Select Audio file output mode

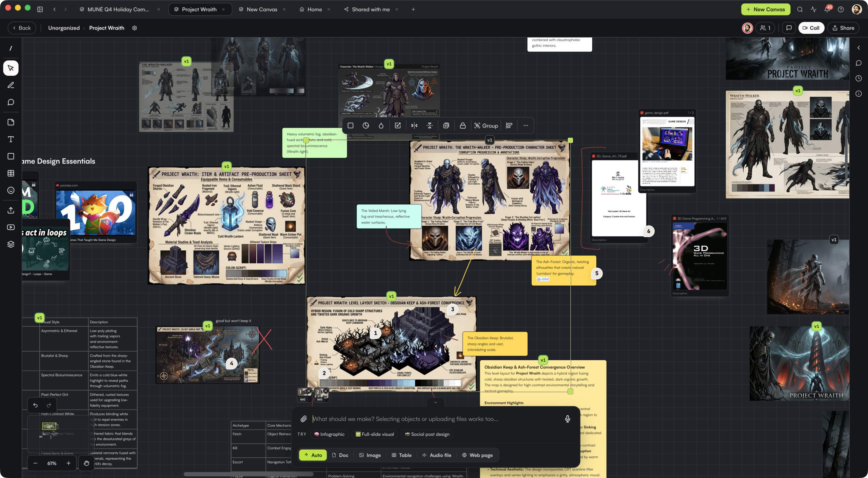pos(437,455)
